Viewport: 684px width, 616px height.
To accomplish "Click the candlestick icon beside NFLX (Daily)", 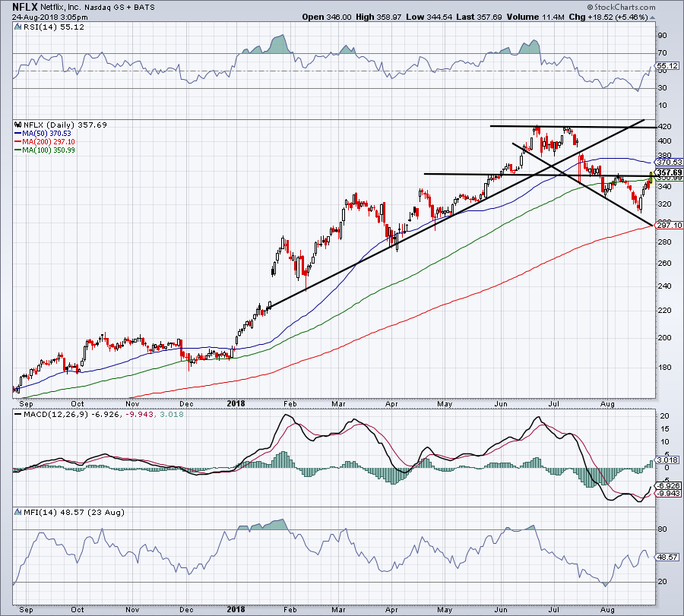I will pyautogui.click(x=18, y=125).
